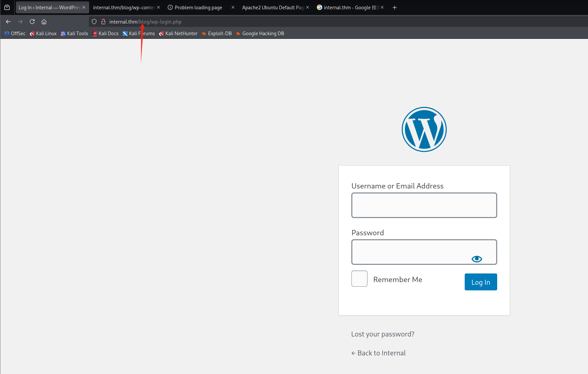Click the shield tracking protection icon

click(x=94, y=22)
